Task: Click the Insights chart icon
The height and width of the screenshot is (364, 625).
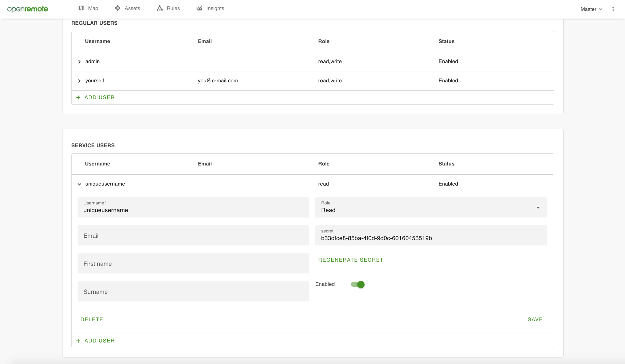Action: click(x=199, y=8)
